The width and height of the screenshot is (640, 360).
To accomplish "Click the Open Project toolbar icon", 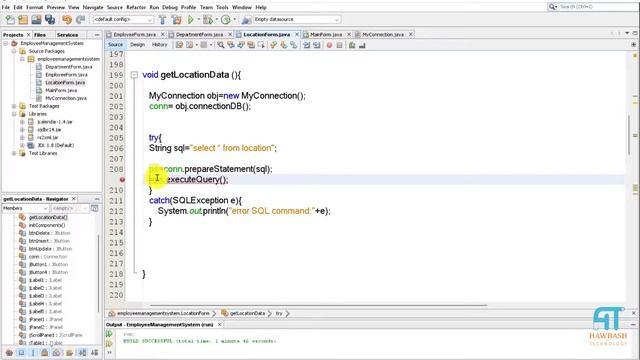I will coord(36,19).
